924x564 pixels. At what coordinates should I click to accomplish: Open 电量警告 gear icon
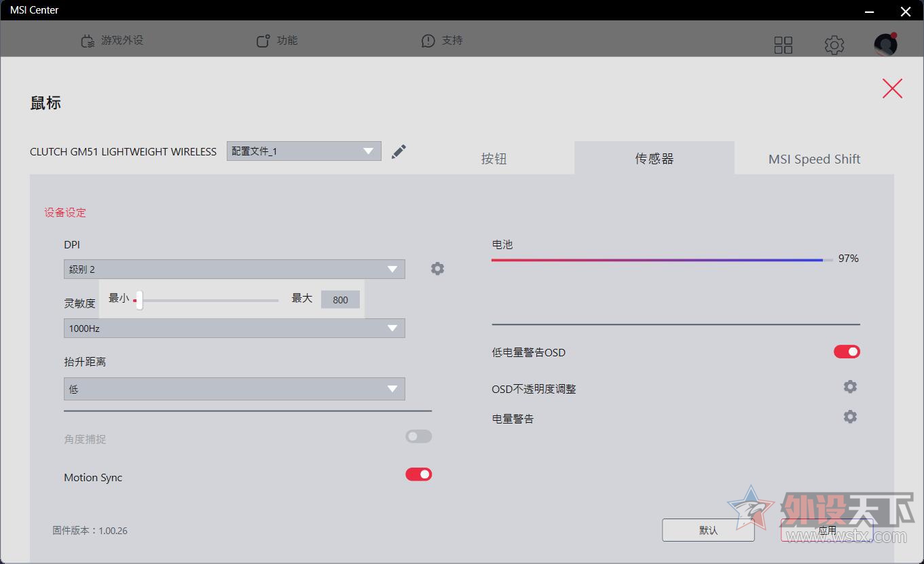pos(850,417)
